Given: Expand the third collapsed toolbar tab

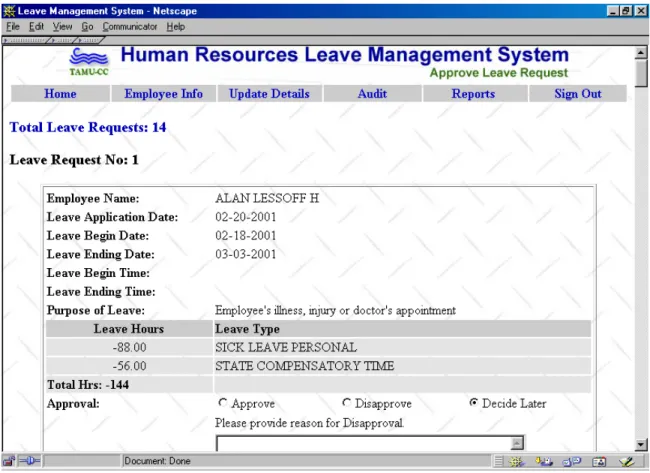Looking at the screenshot, I should point(90,40).
